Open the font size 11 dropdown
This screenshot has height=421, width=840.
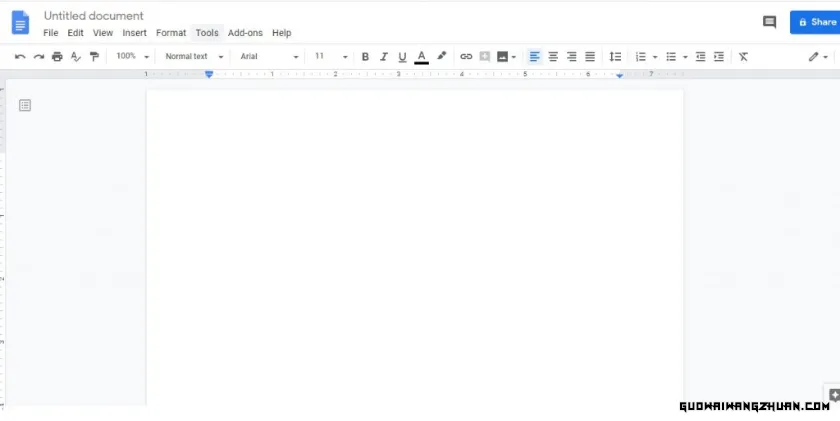point(331,56)
